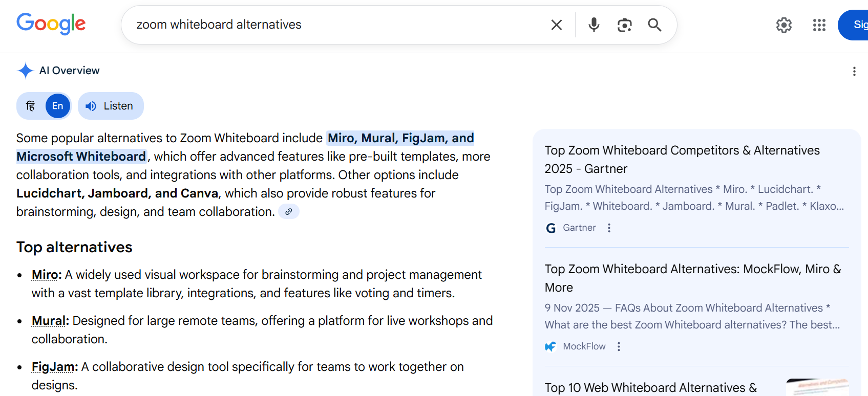
Task: Click the AI Overview sparkle icon
Action: [x=25, y=71]
